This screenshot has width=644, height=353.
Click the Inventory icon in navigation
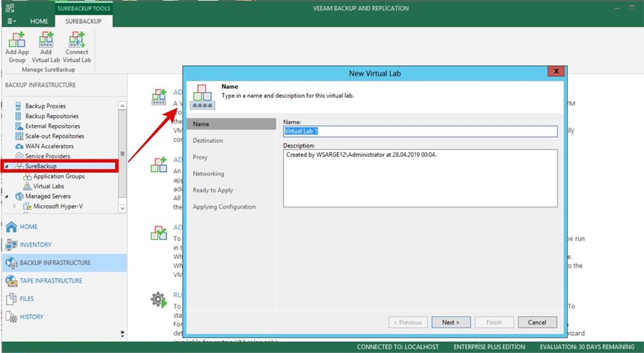(11, 245)
